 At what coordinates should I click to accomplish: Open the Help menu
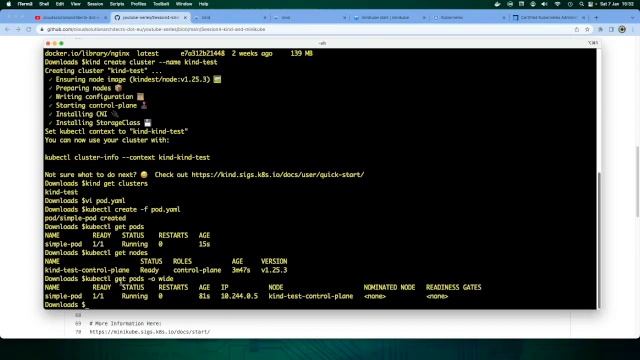coord(203,4)
